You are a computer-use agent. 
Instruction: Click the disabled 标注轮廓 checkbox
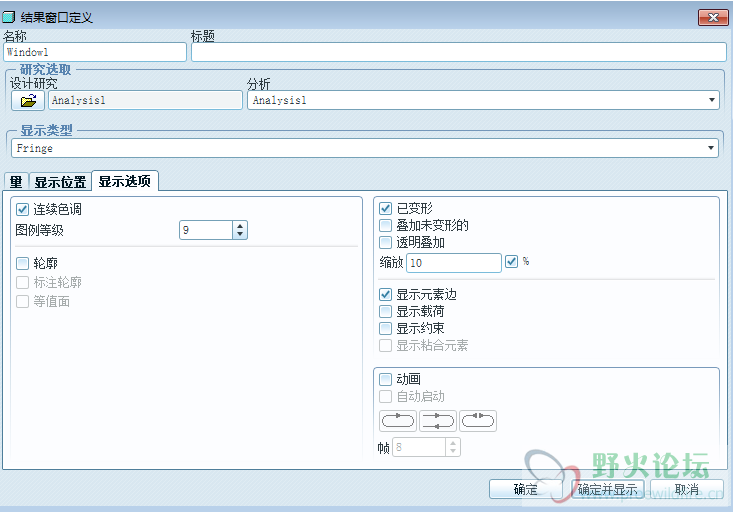click(x=22, y=282)
